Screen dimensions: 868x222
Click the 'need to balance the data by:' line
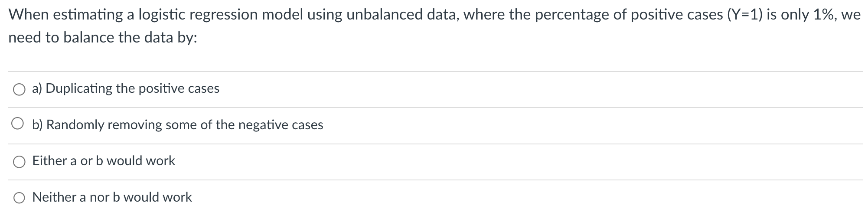pyautogui.click(x=103, y=38)
